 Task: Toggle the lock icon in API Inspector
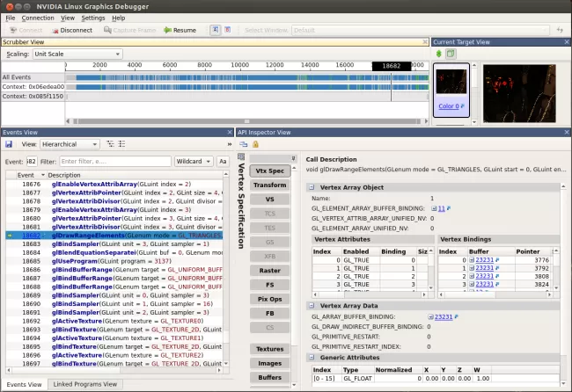tap(255, 144)
